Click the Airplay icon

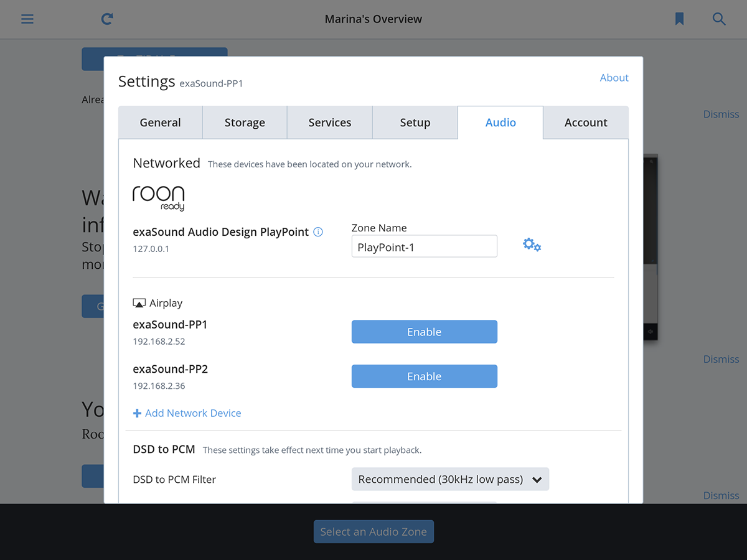pyautogui.click(x=139, y=303)
